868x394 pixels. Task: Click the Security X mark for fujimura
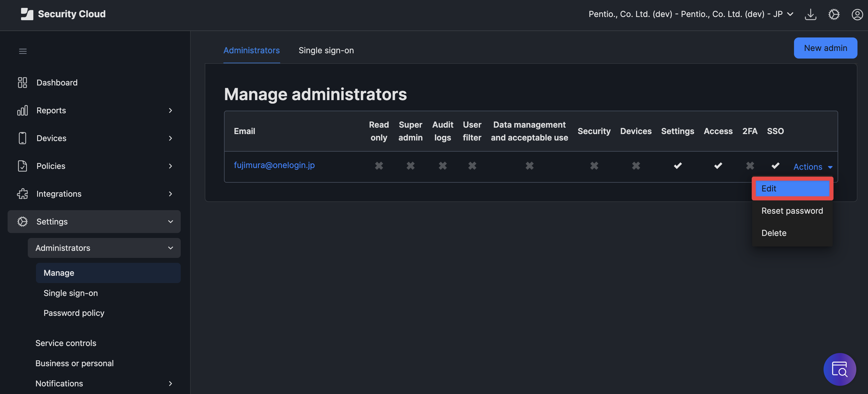pos(594,165)
